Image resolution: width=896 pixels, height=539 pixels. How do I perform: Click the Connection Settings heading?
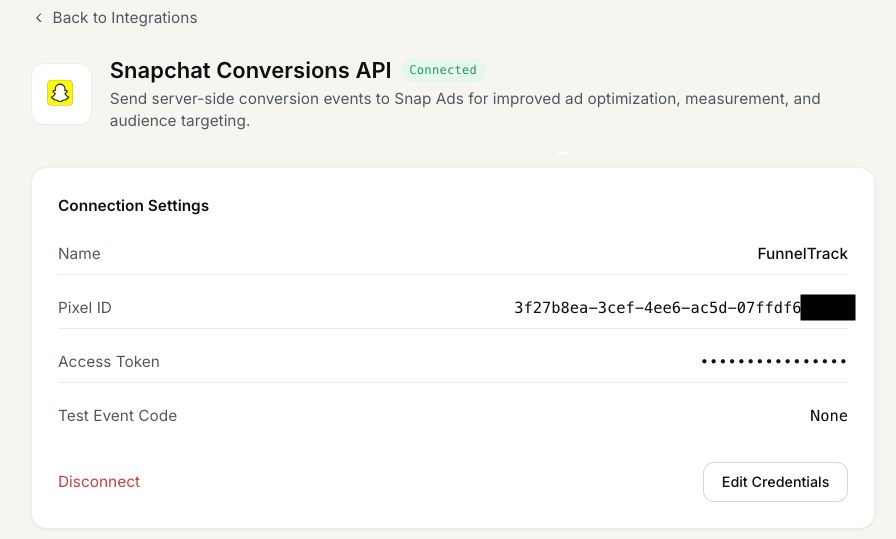[134, 206]
